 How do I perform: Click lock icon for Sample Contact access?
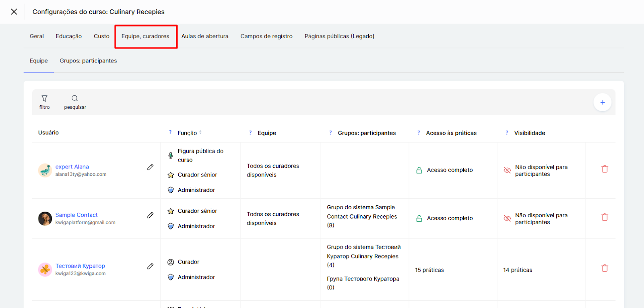click(419, 219)
